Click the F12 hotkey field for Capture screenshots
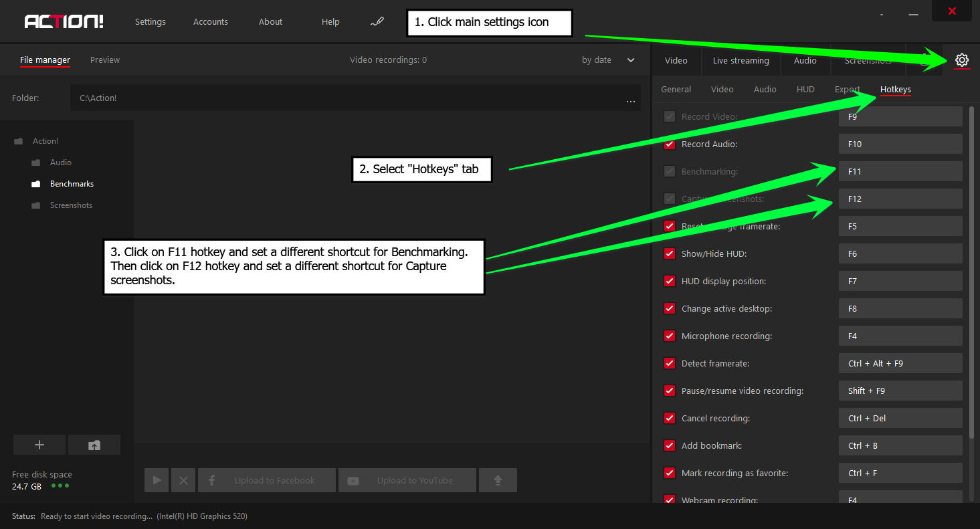The height and width of the screenshot is (529, 980). [x=900, y=199]
